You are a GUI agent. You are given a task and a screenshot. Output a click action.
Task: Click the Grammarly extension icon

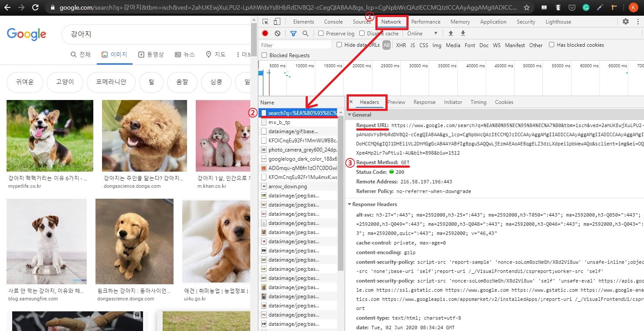pyautogui.click(x=586, y=7)
